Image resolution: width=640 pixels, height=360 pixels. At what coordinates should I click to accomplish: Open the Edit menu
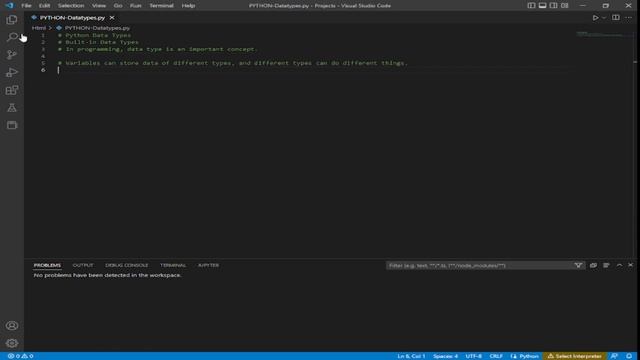point(44,6)
